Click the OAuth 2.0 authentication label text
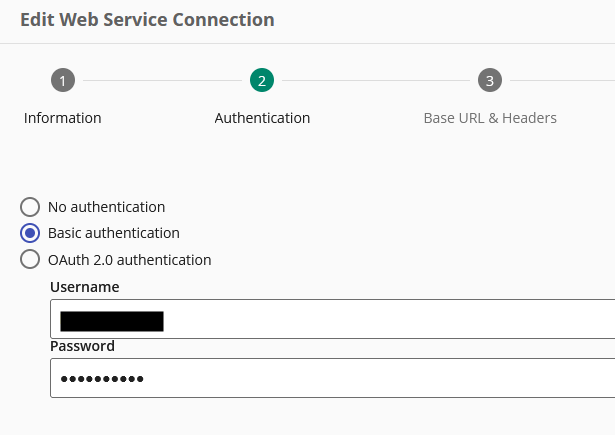The height and width of the screenshot is (435, 615). point(129,260)
